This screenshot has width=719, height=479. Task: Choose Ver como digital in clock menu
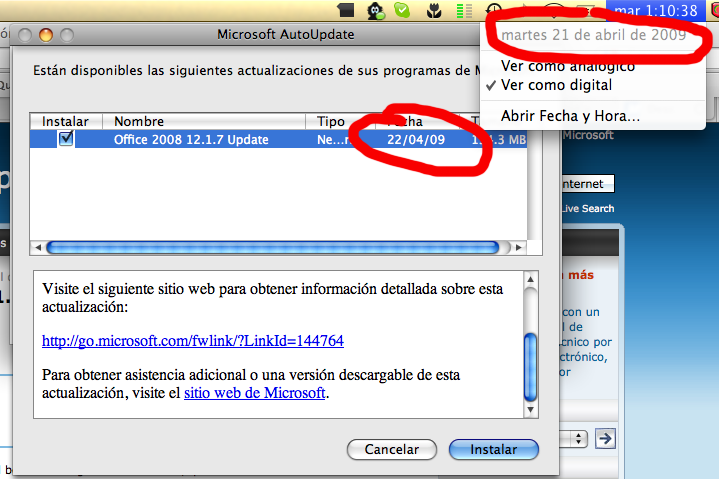[x=556, y=85]
